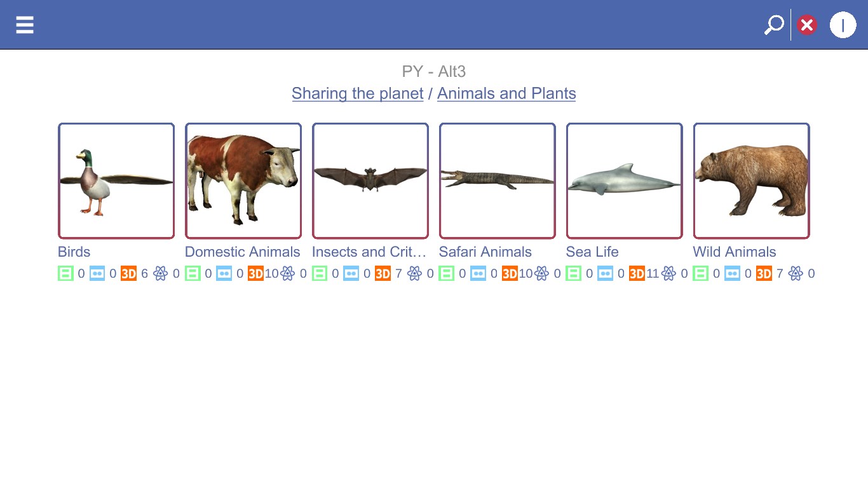The width and height of the screenshot is (868, 488).
Task: Click the green lesson icon under Sea Life
Action: click(x=574, y=274)
